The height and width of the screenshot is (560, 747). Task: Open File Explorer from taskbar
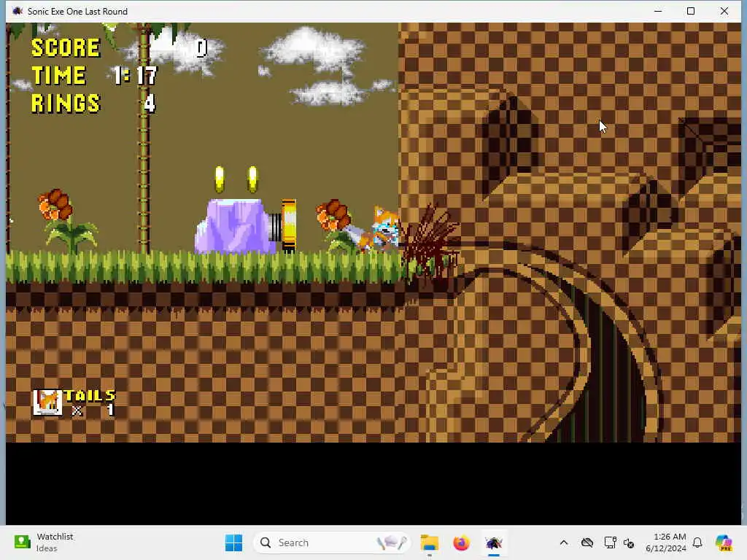coord(429,542)
